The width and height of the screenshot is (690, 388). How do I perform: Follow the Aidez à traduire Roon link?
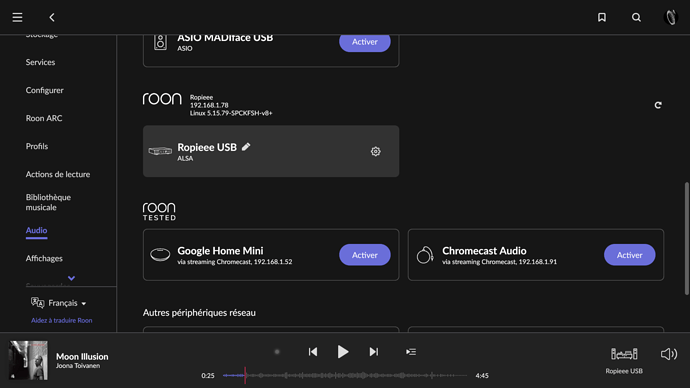[62, 320]
